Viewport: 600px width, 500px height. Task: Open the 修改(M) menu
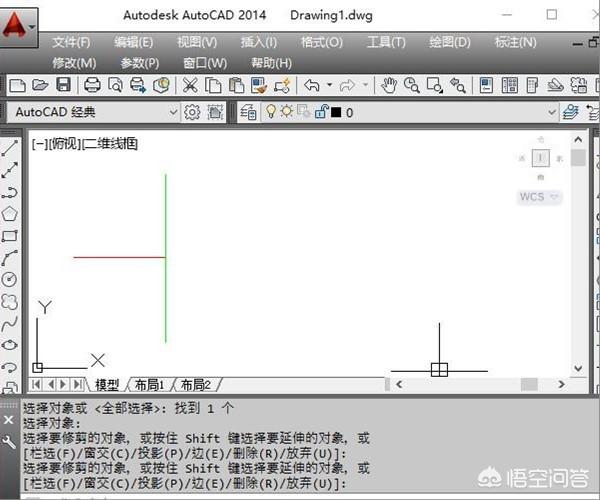[74, 63]
